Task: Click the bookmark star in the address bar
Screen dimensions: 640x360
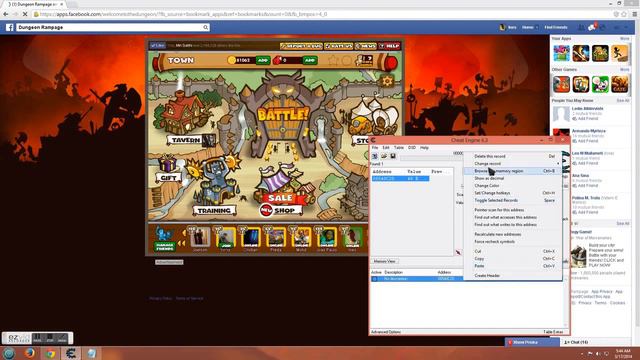Action: click(624, 14)
